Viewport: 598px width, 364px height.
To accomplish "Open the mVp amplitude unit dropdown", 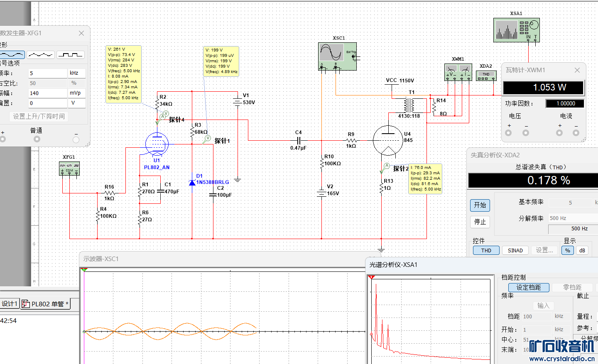I will click(x=77, y=93).
